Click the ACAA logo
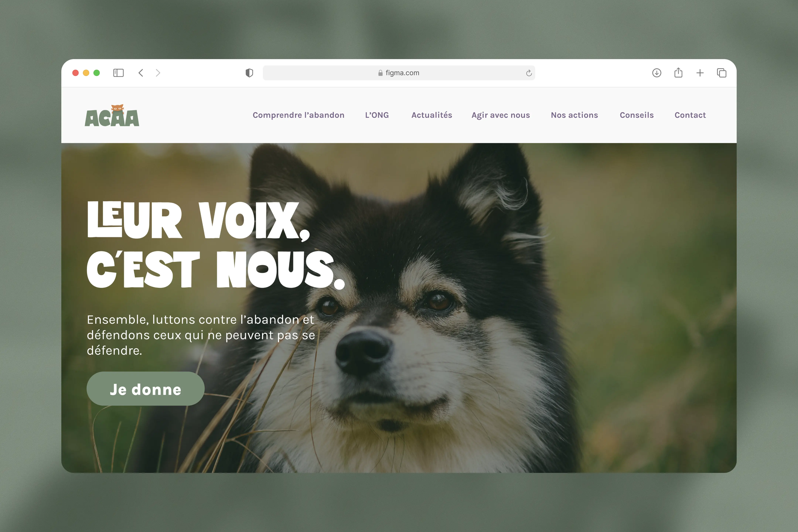 click(x=112, y=116)
